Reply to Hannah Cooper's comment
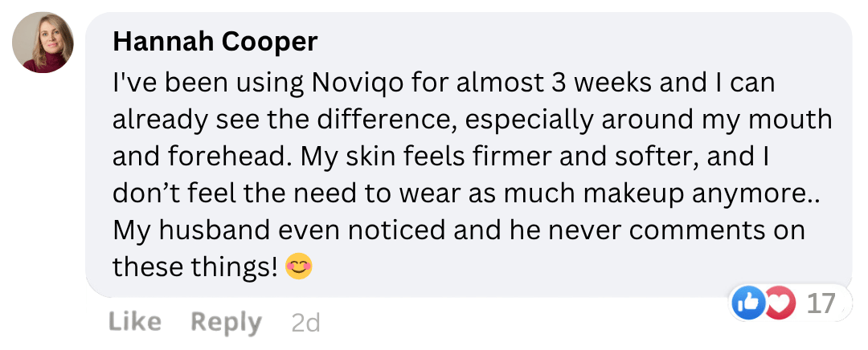Image resolution: width=868 pixels, height=350 pixels. coord(226,322)
